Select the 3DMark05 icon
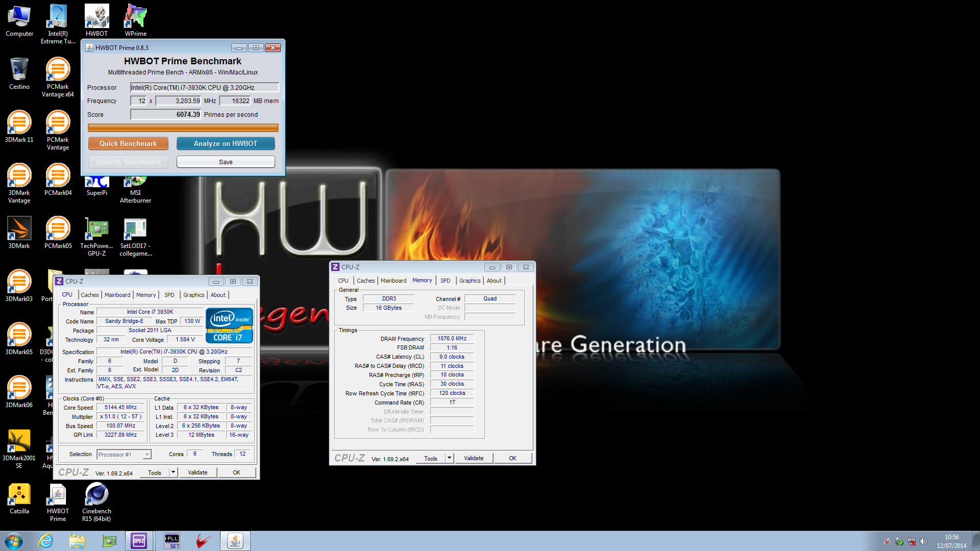The image size is (980, 551). tap(19, 339)
